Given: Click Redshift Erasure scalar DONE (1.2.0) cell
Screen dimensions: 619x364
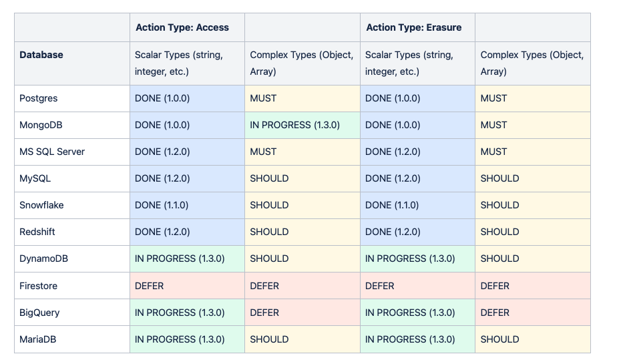Looking at the screenshot, I should click(417, 232).
